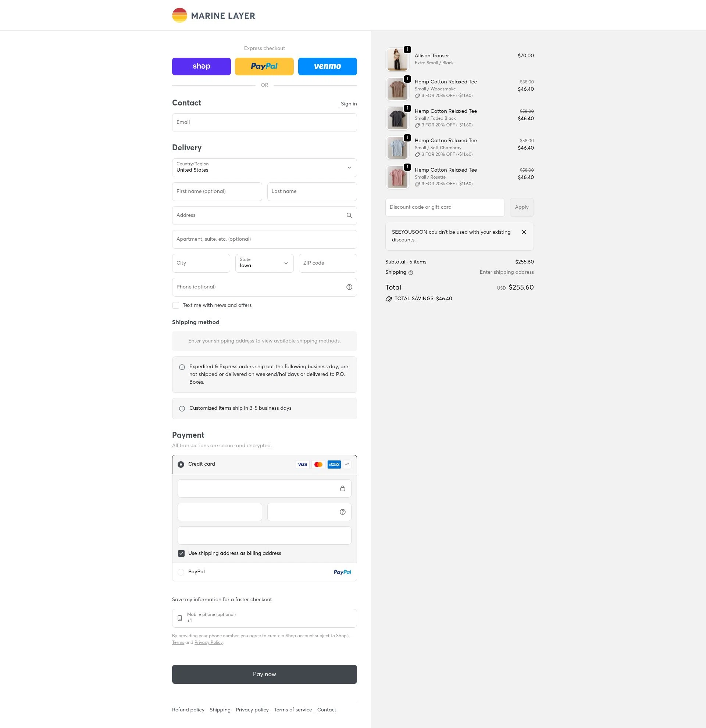Pay with the Shop express checkout button
This screenshot has height=728, width=706.
[202, 67]
